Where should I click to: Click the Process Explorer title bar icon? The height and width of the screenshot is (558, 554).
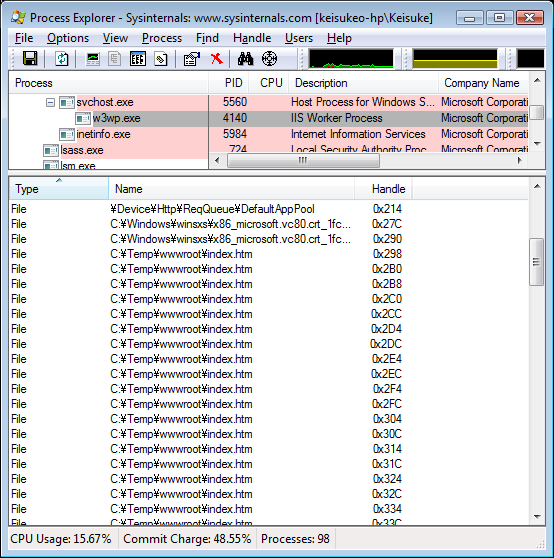pos(18,17)
